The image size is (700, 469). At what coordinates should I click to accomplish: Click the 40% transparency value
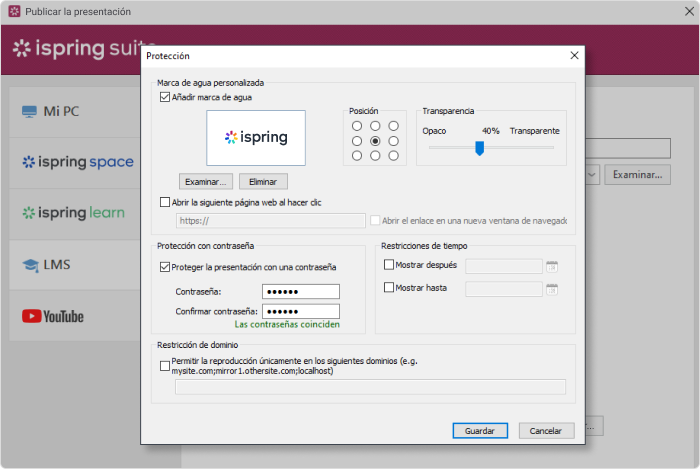coord(490,131)
